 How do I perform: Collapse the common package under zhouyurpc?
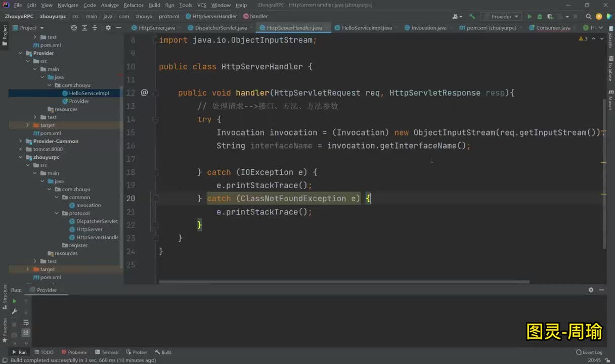click(57, 197)
